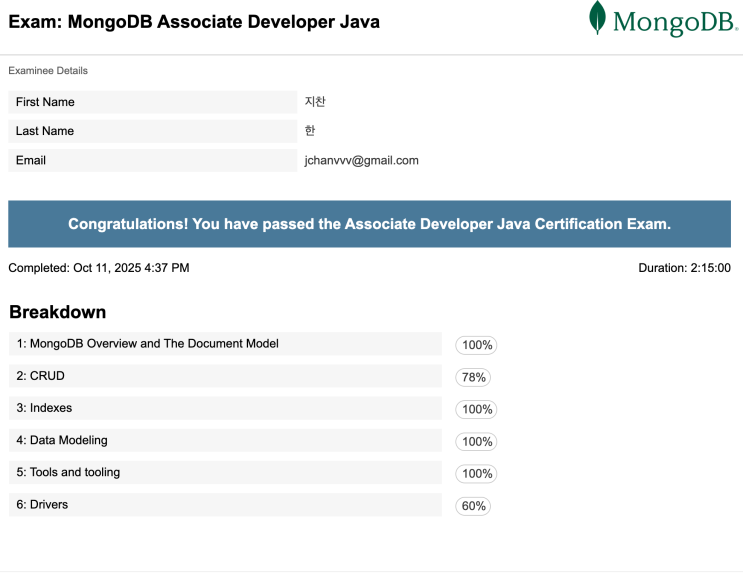This screenshot has height=577, width=743.
Task: Select the Examinee Details label
Action: (x=48, y=71)
